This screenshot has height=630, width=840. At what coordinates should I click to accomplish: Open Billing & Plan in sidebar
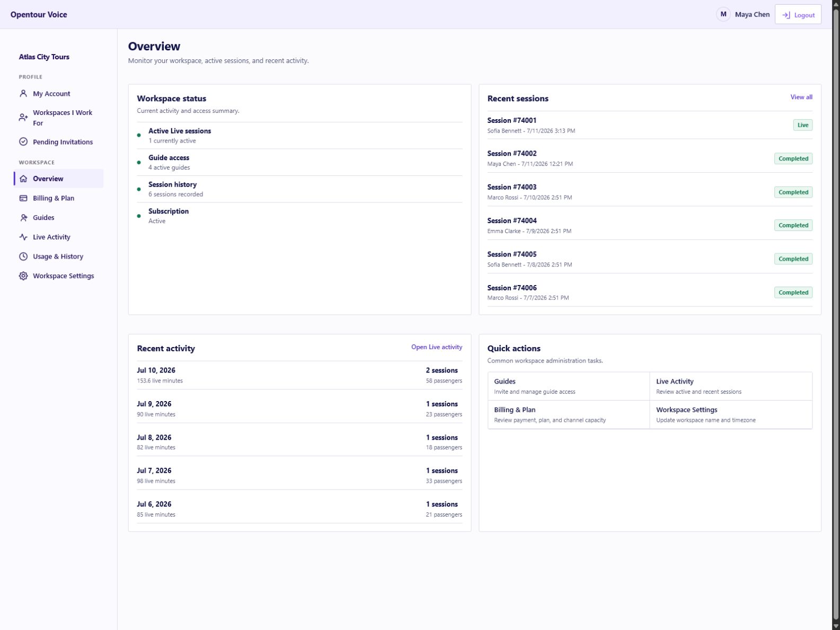(x=59, y=198)
